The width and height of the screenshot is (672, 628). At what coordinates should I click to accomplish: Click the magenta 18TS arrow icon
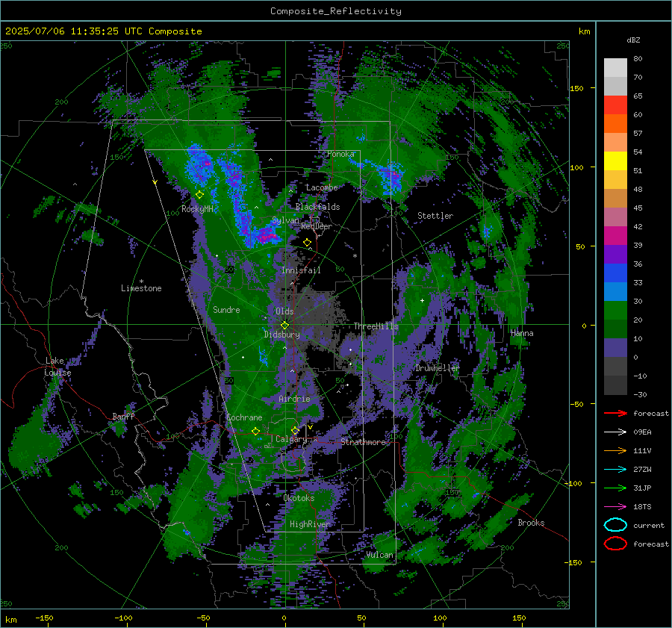point(615,506)
